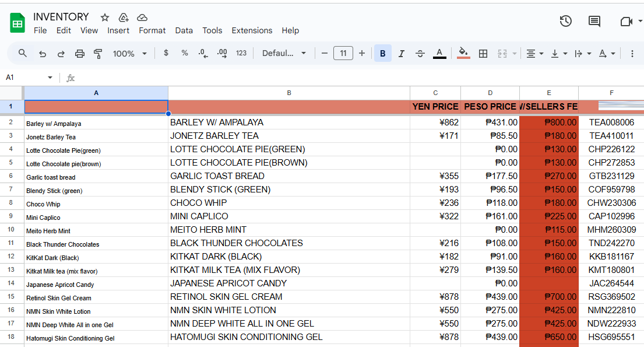The height and width of the screenshot is (347, 644).
Task: Click the move to Drive folder icon
Action: pos(123,17)
